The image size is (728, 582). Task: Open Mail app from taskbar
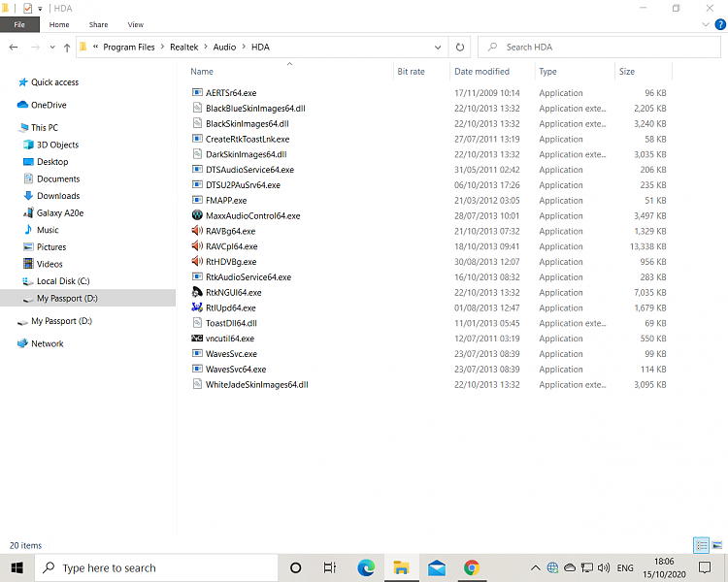click(437, 567)
